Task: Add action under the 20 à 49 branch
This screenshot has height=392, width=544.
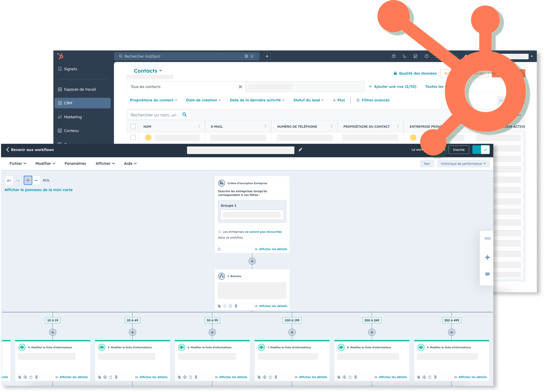Action: 132,332
